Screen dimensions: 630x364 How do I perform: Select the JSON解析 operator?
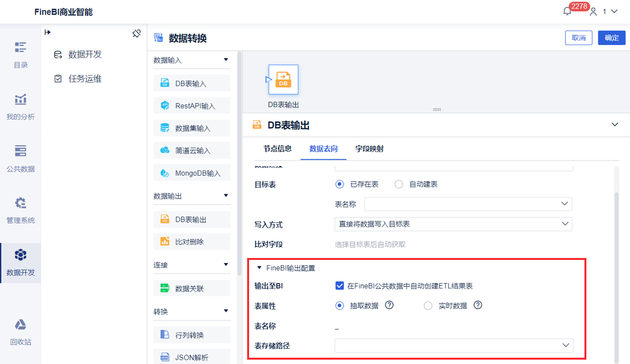click(x=192, y=358)
